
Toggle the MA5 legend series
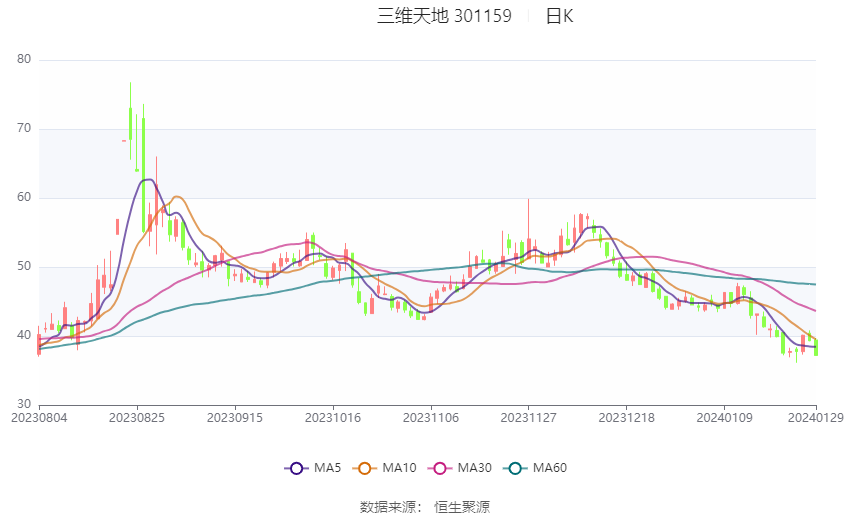[313, 468]
